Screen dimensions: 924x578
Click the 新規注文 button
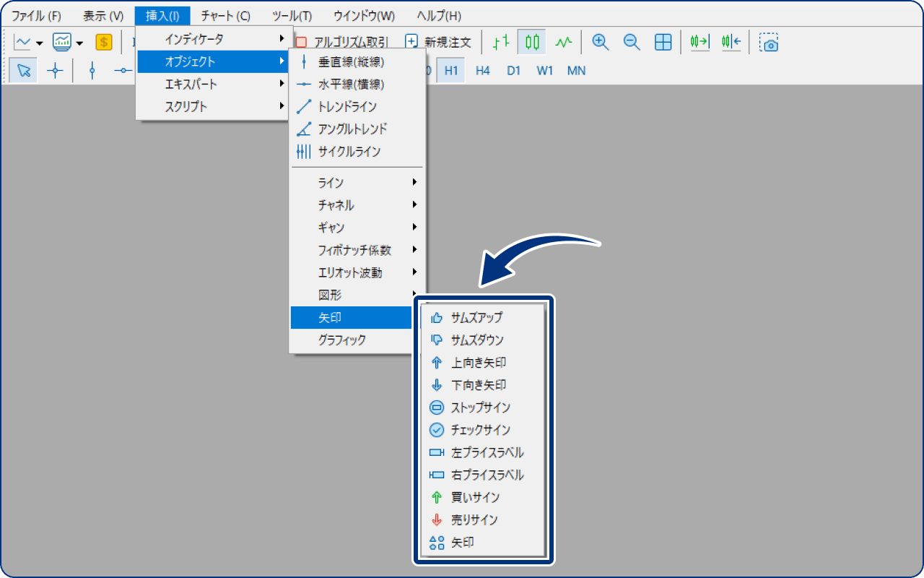(x=446, y=42)
